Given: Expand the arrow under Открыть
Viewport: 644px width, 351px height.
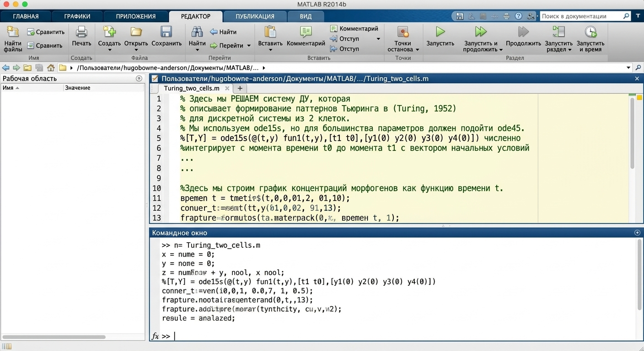Looking at the screenshot, I should coord(136,50).
